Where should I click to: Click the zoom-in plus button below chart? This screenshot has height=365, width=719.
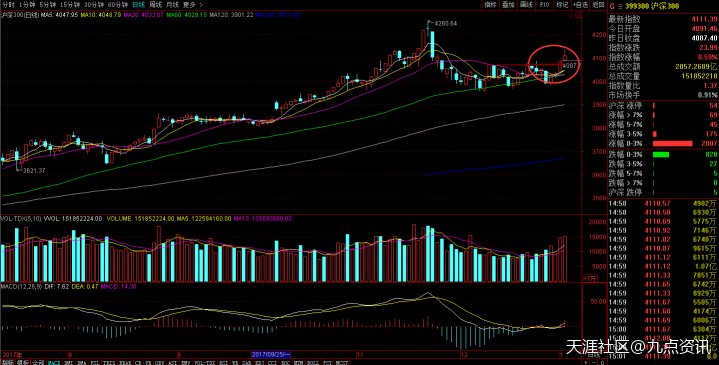586,362
